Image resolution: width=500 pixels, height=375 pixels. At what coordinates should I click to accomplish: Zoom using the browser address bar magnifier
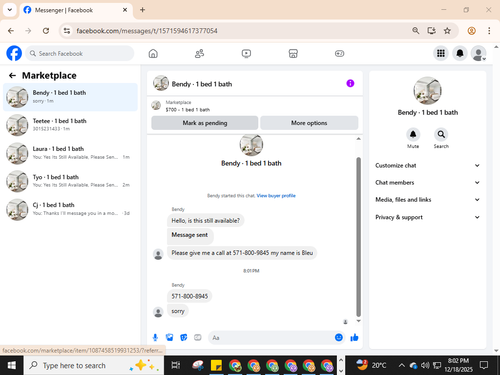[415, 31]
